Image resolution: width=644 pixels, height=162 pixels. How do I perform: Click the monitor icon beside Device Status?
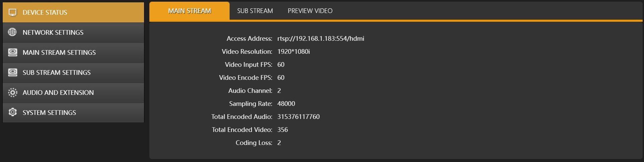pyautogui.click(x=13, y=12)
